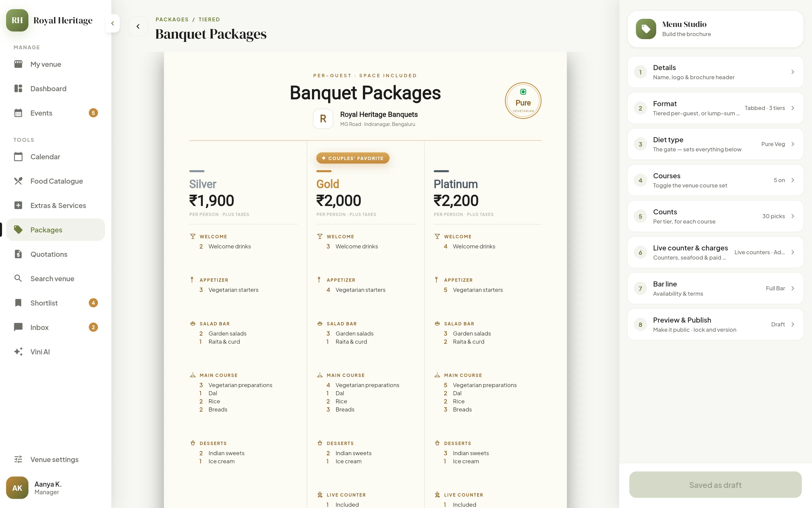Click the Calendar tool icon
The height and width of the screenshot is (508, 812).
click(x=18, y=156)
